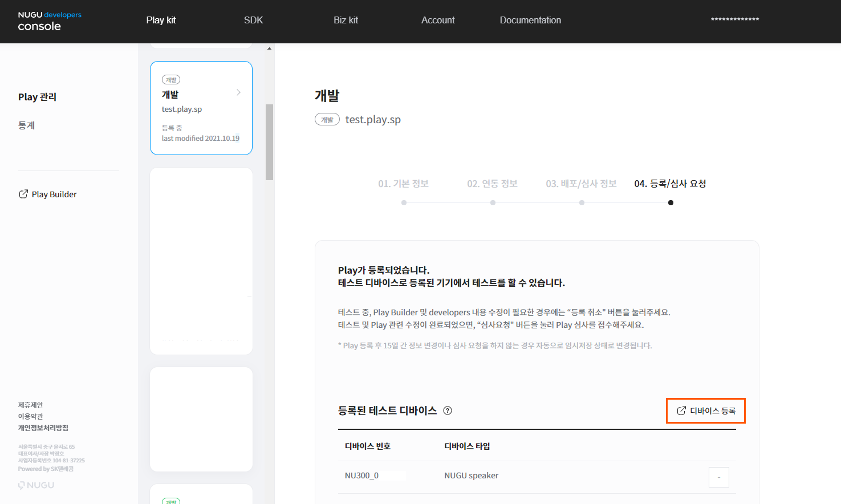Open the Biz kit menu

(346, 21)
